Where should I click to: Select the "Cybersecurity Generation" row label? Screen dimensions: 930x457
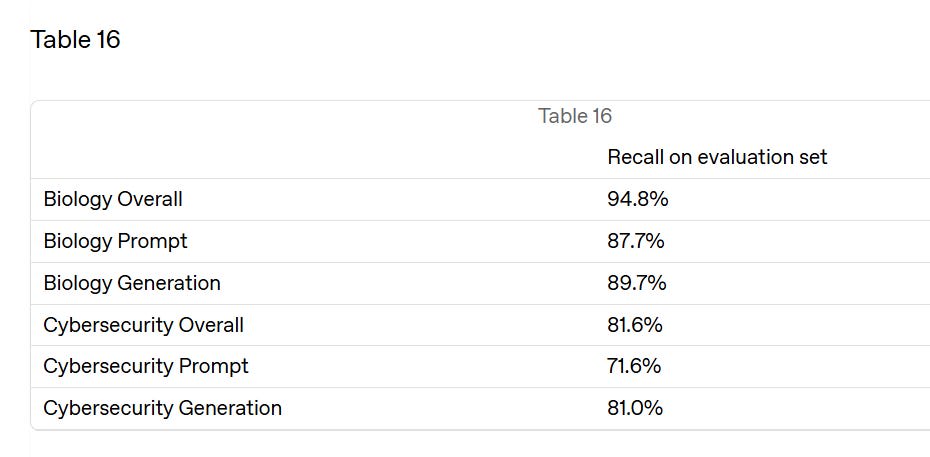pyautogui.click(x=163, y=408)
